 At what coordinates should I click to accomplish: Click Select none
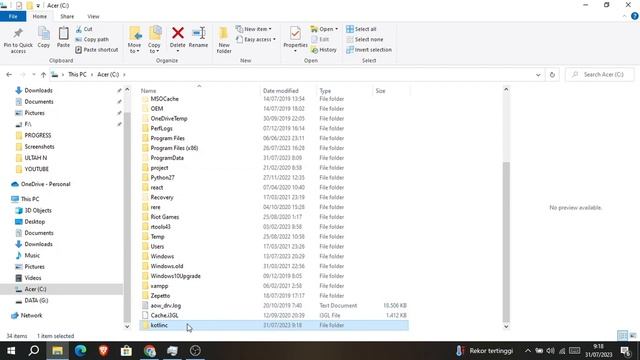(x=364, y=40)
